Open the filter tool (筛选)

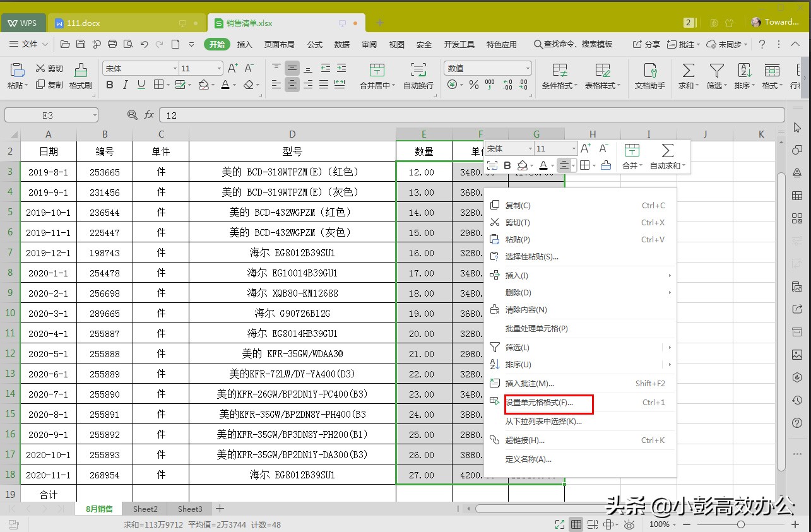tap(716, 74)
